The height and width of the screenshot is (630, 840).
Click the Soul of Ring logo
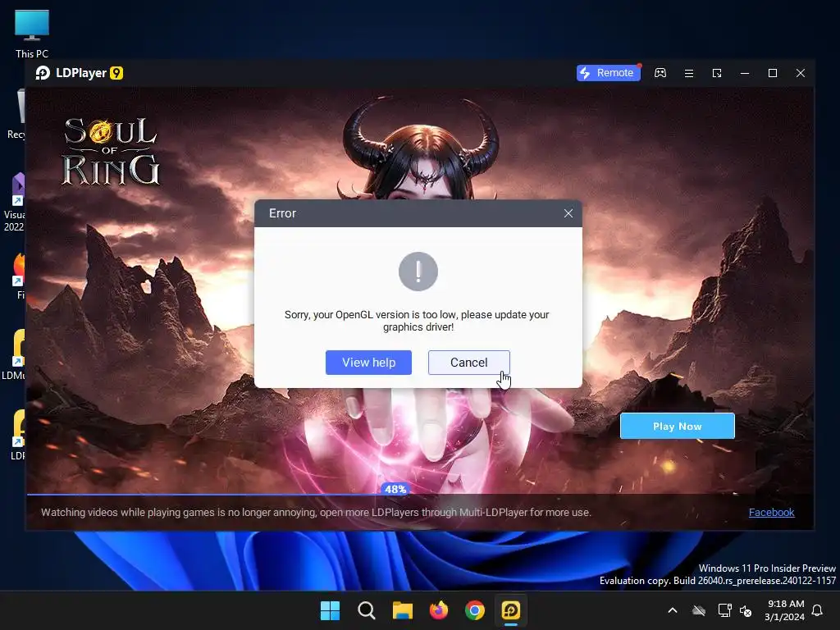click(110, 152)
